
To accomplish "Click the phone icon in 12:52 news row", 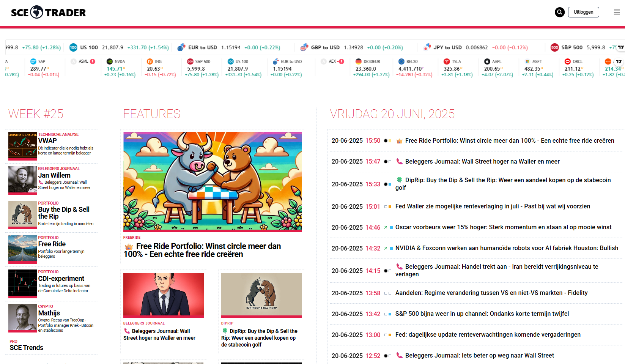I will coord(399,355).
